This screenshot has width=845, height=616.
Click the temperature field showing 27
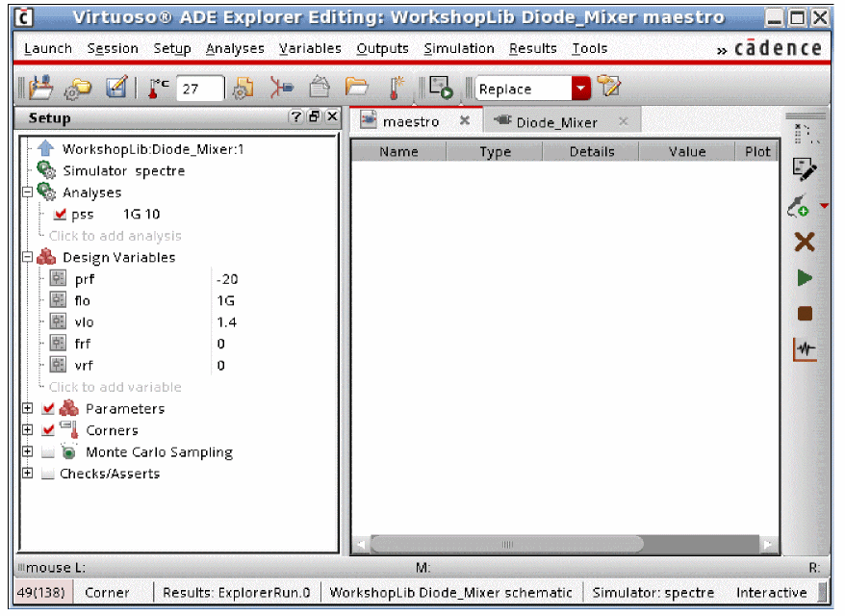(200, 89)
